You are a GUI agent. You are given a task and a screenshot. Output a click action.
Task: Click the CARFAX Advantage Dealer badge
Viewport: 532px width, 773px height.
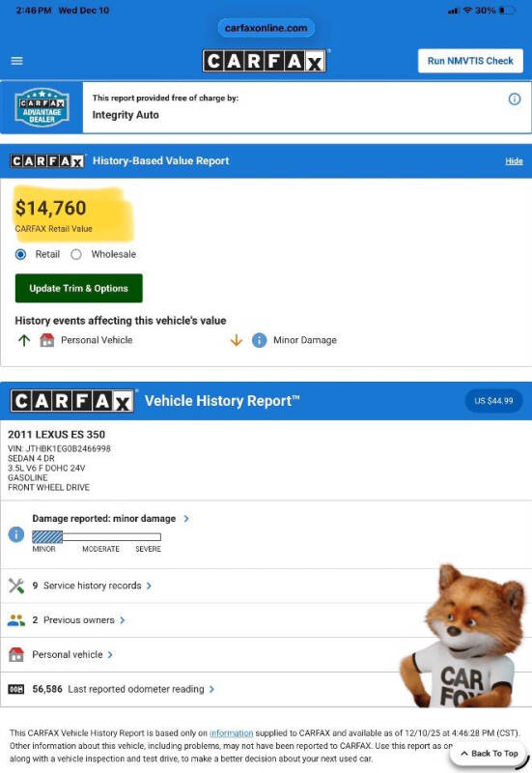[x=42, y=107]
